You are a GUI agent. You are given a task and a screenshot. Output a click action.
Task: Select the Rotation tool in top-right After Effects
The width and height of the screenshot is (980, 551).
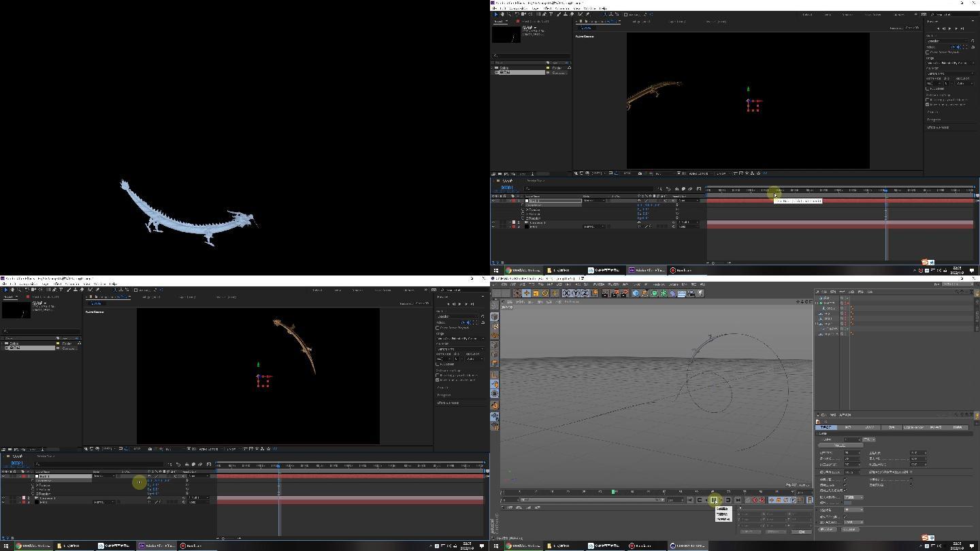(517, 14)
